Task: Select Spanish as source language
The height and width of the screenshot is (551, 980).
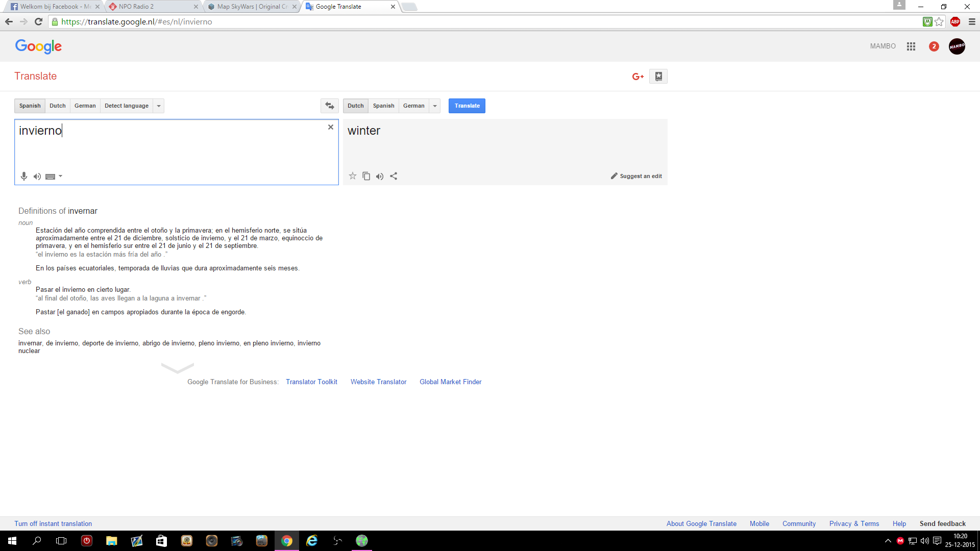Action: point(30,106)
